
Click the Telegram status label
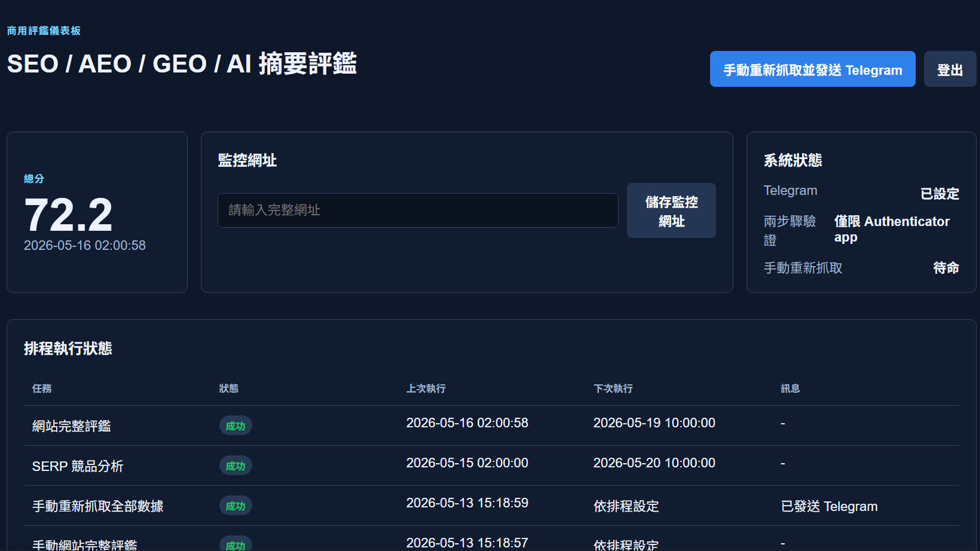[790, 190]
